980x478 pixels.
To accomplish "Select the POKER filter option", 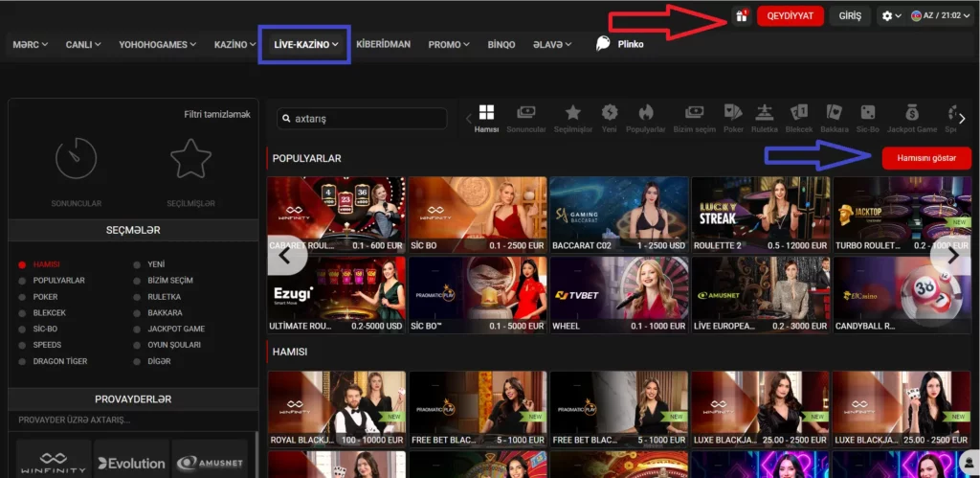I will coord(45,297).
